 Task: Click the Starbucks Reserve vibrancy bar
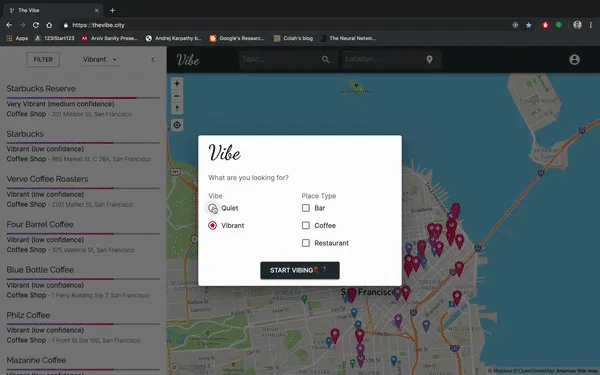[x=83, y=98]
